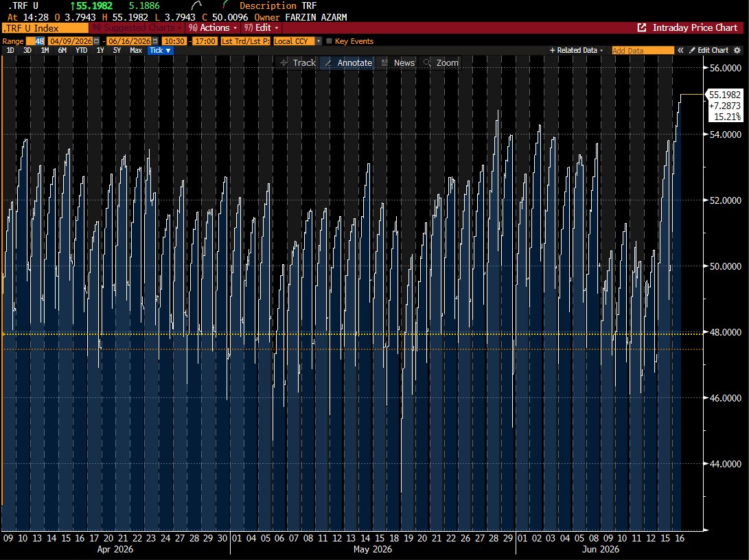Open the start date calendar picker icon

click(97, 41)
